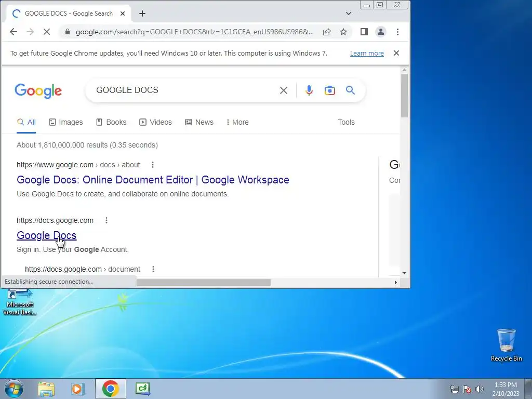
Task: Close the GOOGLE DOCS - Google Search tab
Action: coord(123,14)
